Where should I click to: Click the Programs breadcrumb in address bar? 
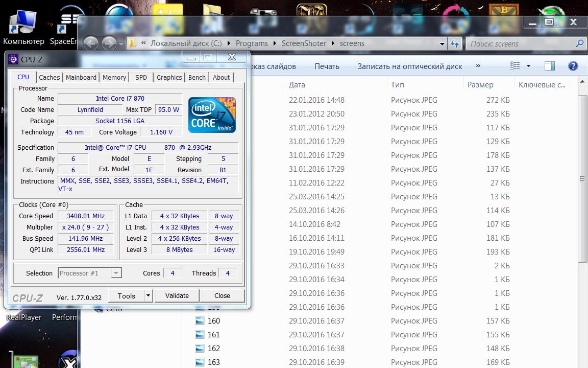coord(252,43)
